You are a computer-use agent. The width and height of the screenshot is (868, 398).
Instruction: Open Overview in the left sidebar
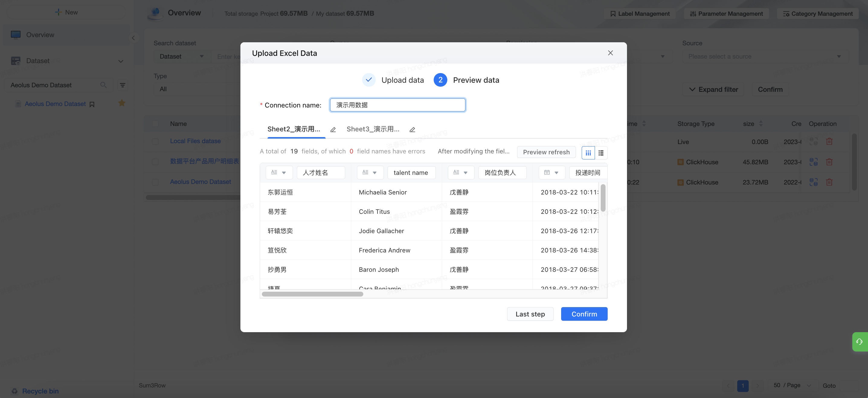click(x=66, y=35)
